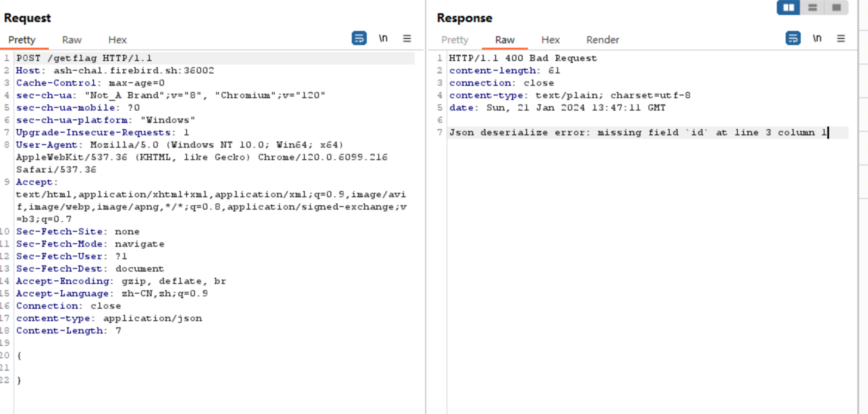Select the HTTP/1.1 400 Bad Request status line
The width and height of the screenshot is (868, 414).
(x=522, y=58)
